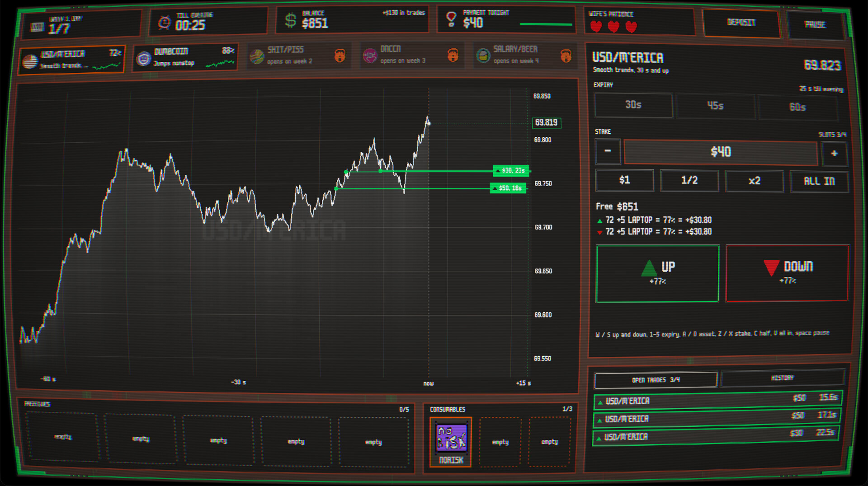The width and height of the screenshot is (868, 486).
Task: Select the 30s expiry option
Action: tap(633, 105)
